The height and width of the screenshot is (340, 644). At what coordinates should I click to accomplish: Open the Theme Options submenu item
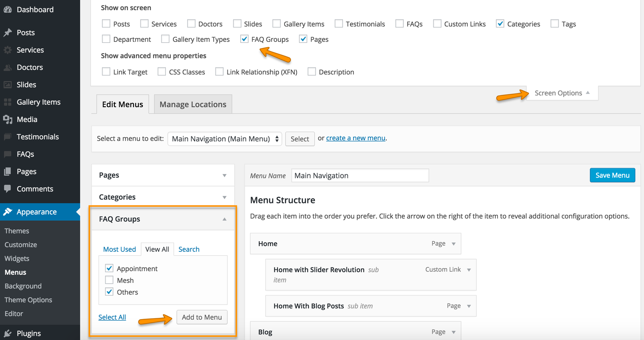(x=28, y=300)
